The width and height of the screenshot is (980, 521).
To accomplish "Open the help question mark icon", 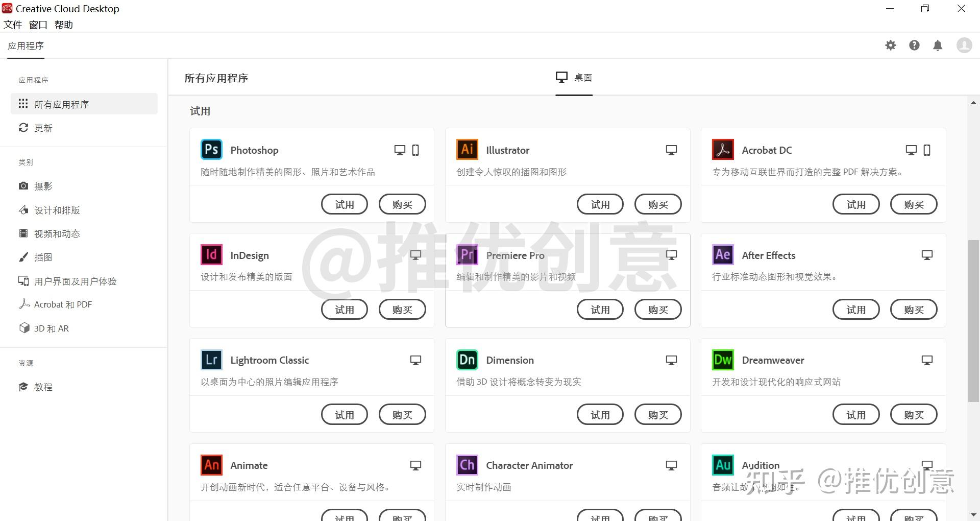I will click(914, 45).
